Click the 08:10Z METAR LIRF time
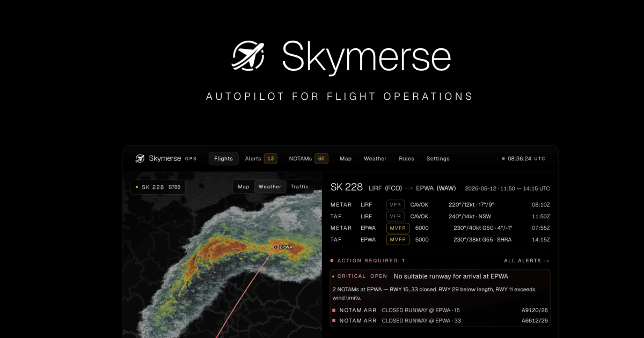The height and width of the screenshot is (338, 644). pos(540,205)
